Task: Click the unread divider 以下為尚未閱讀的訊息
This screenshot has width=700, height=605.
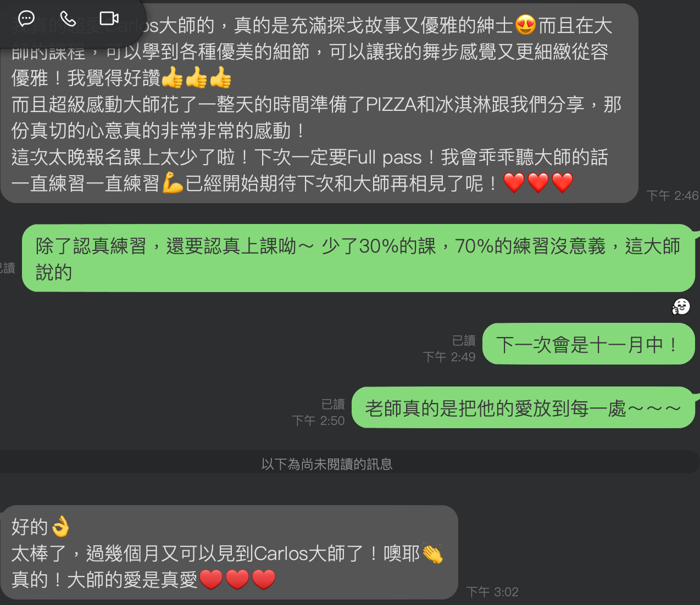Action: click(327, 464)
